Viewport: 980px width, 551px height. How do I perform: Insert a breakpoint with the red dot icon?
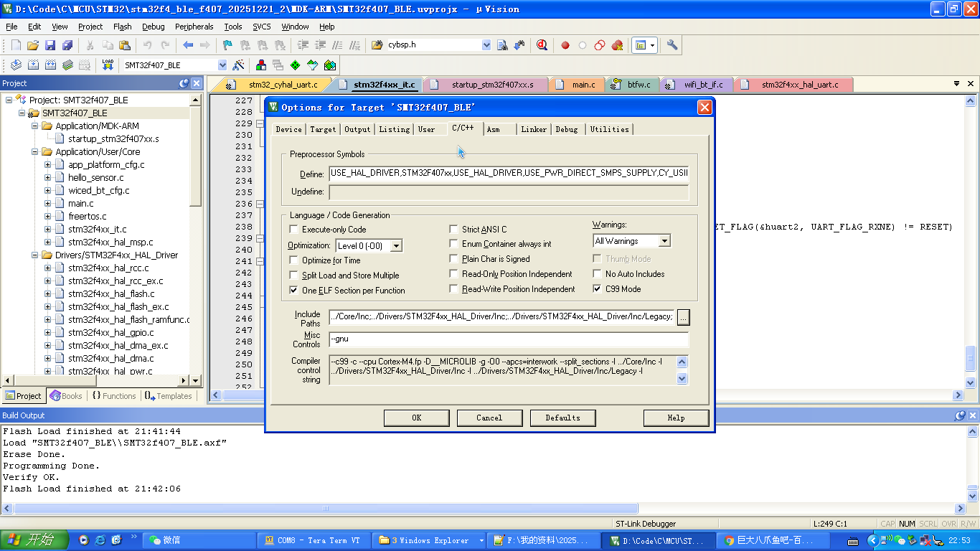[565, 45]
